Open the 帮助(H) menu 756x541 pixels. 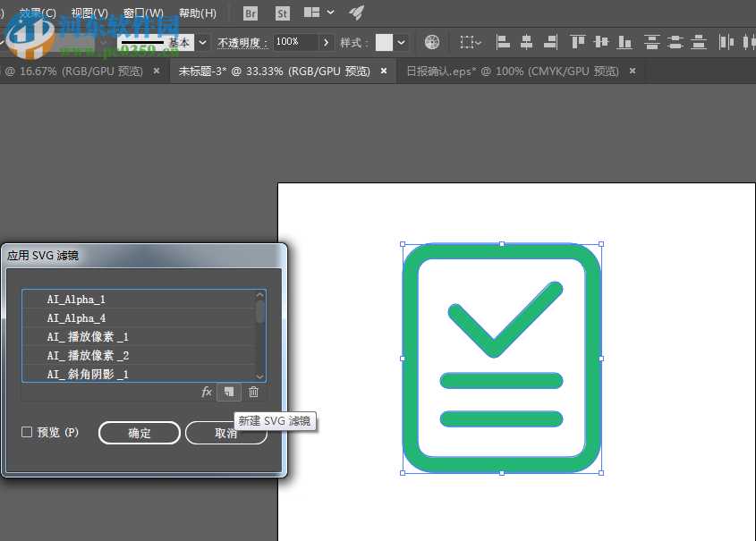tap(198, 13)
